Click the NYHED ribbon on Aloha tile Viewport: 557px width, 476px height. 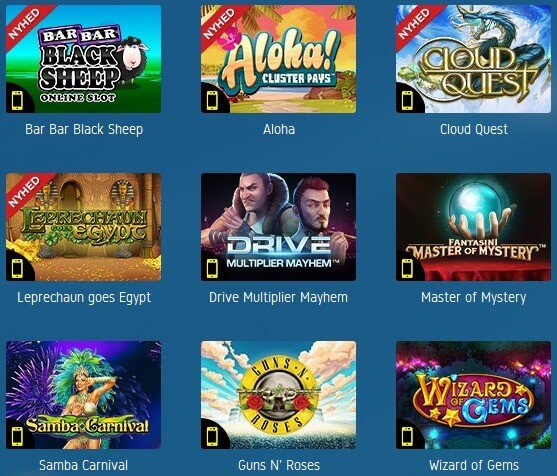pyautogui.click(x=220, y=24)
